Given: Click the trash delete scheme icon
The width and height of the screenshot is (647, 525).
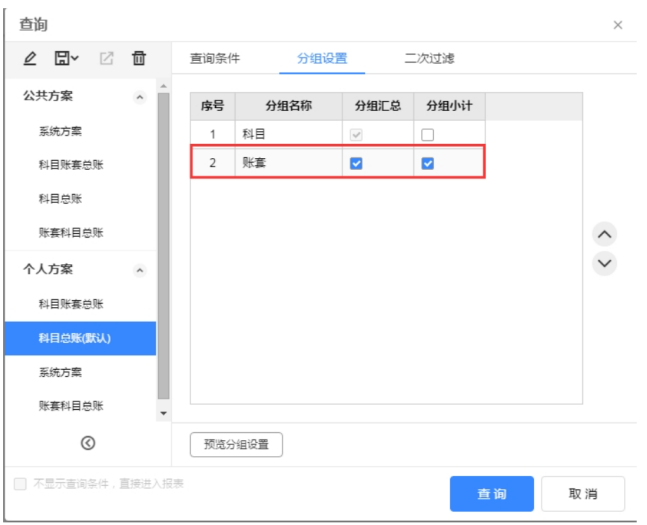Looking at the screenshot, I should [x=139, y=58].
